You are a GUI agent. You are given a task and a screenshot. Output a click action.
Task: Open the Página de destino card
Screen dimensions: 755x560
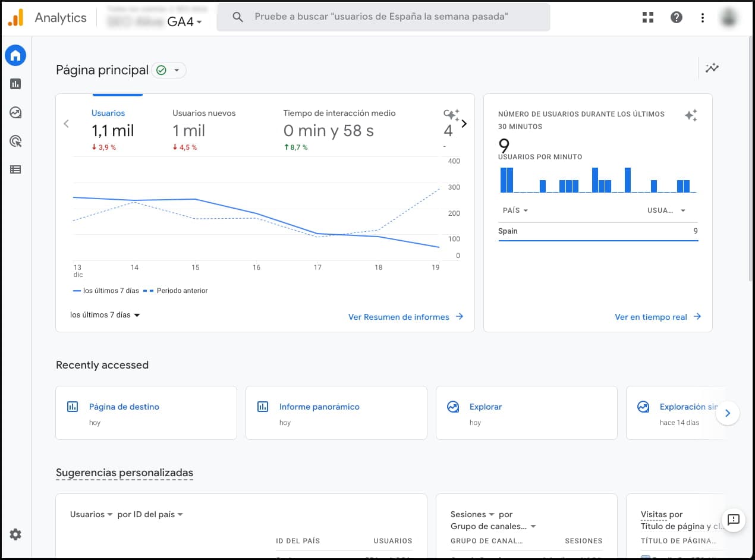pos(146,413)
